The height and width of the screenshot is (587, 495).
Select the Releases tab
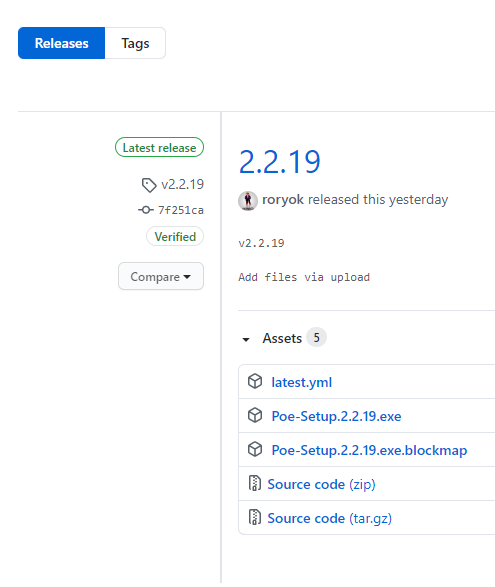point(61,43)
